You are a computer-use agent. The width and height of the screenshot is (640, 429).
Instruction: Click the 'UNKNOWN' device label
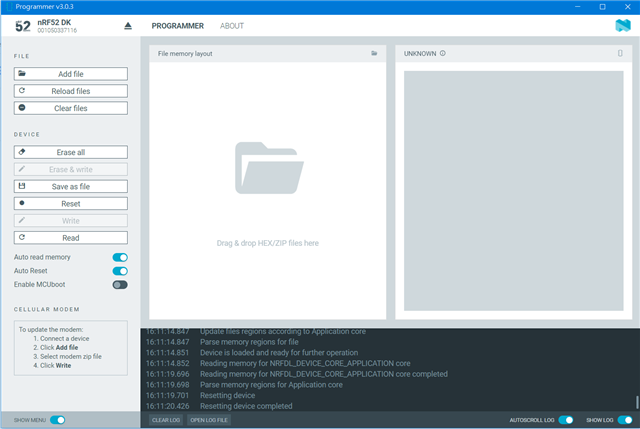[420, 53]
